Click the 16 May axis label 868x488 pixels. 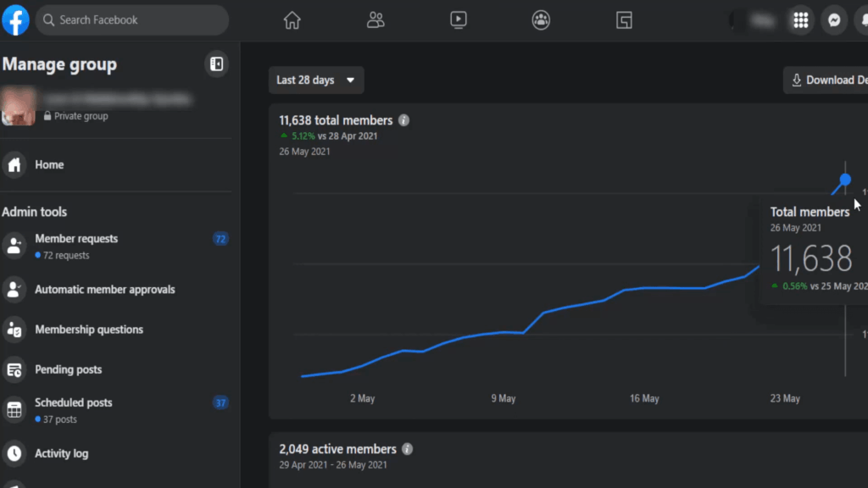tap(644, 398)
